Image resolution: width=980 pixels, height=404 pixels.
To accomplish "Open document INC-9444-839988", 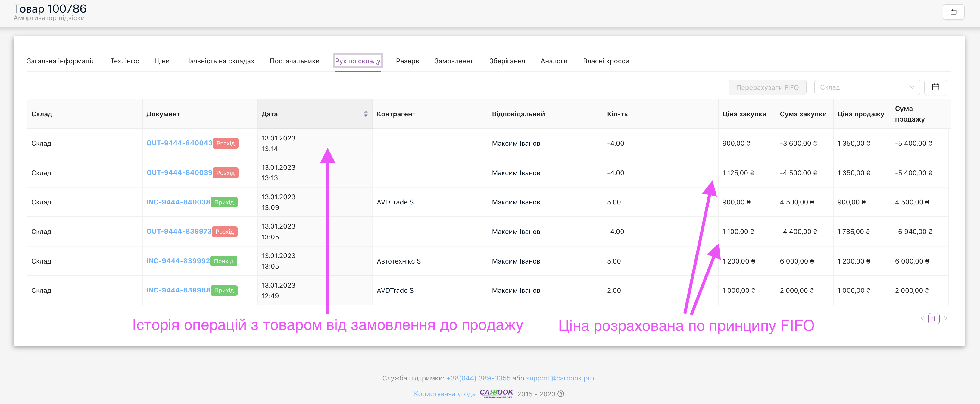I will point(178,290).
